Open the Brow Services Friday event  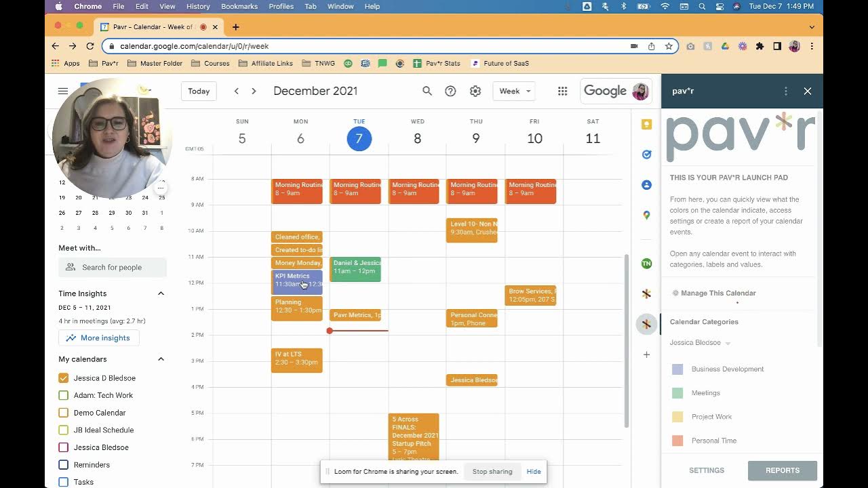click(531, 295)
